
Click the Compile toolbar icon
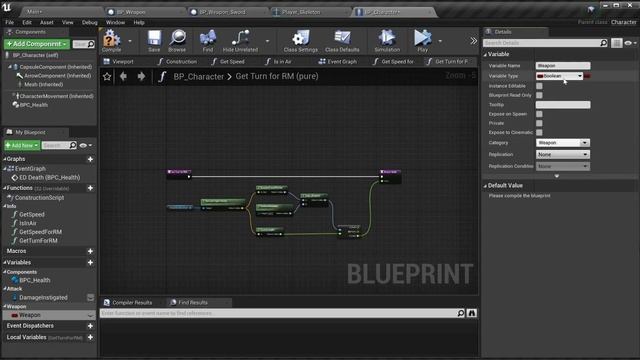[111, 40]
